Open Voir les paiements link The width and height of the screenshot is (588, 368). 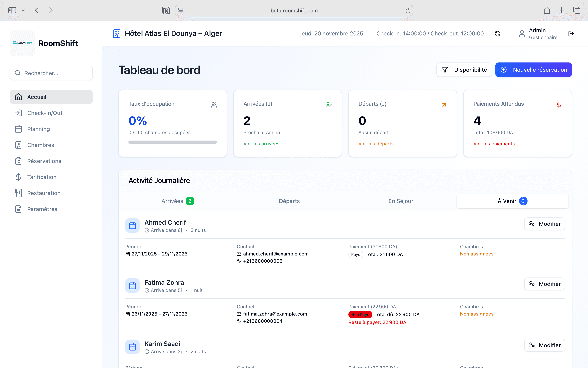[494, 144]
